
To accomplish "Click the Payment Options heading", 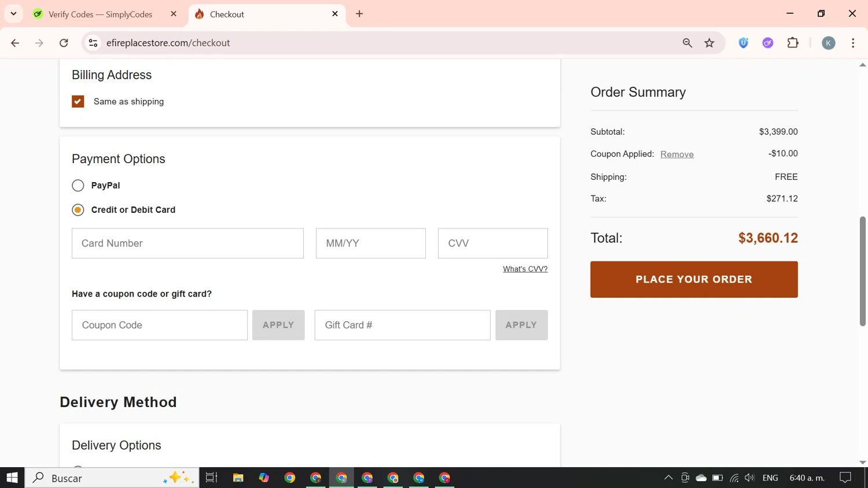I will [118, 159].
